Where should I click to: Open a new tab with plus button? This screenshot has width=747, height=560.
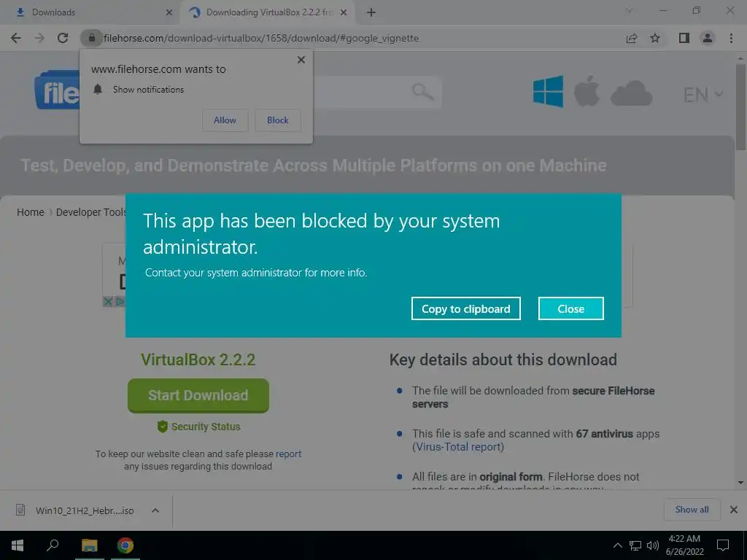pos(371,12)
